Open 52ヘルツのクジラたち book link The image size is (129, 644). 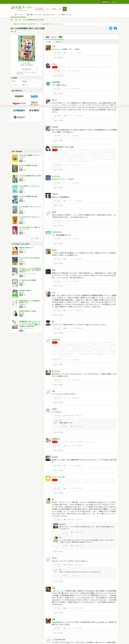(x=30, y=259)
